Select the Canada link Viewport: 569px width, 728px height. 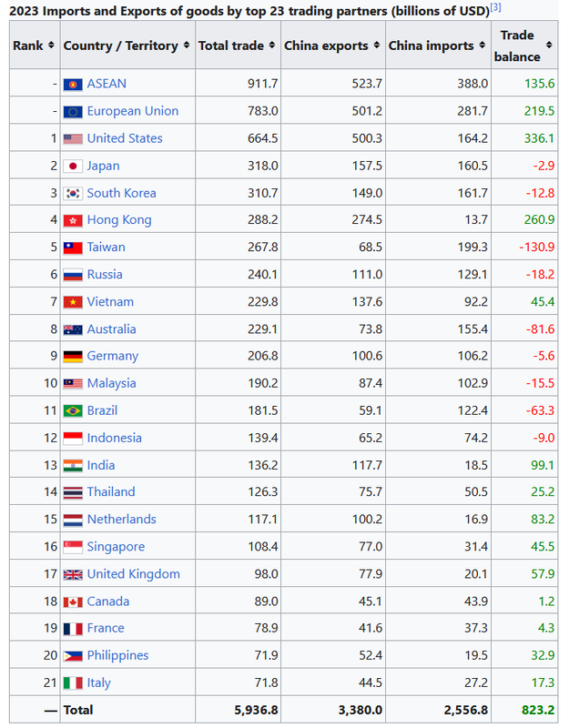[107, 602]
